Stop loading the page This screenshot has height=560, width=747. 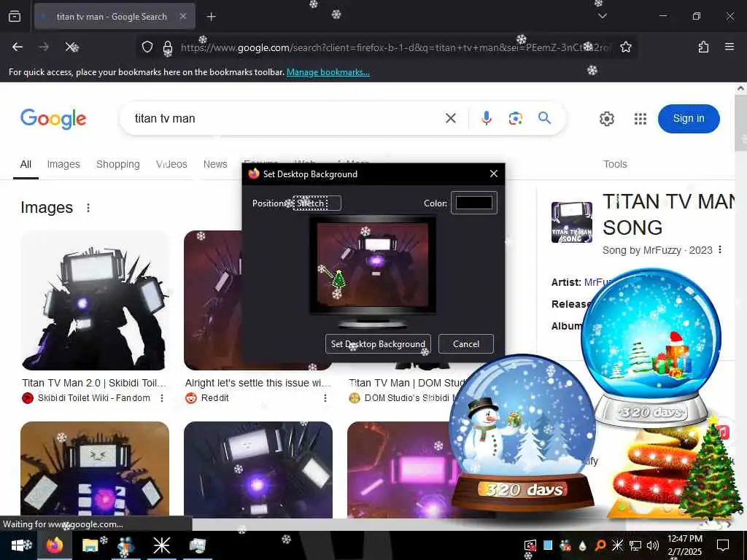coord(72,47)
